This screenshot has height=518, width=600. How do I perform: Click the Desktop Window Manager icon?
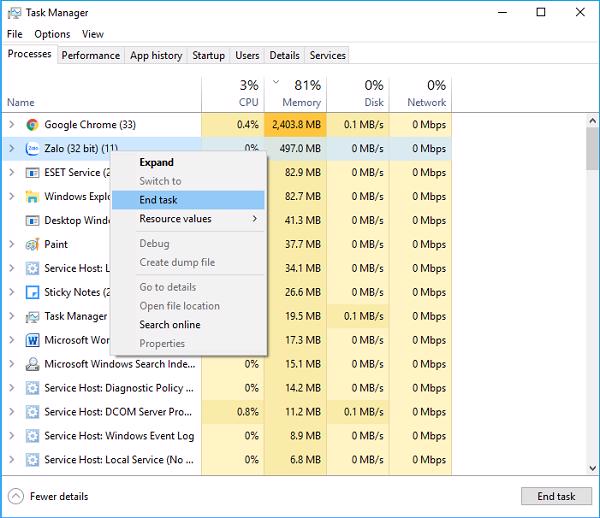coord(32,220)
